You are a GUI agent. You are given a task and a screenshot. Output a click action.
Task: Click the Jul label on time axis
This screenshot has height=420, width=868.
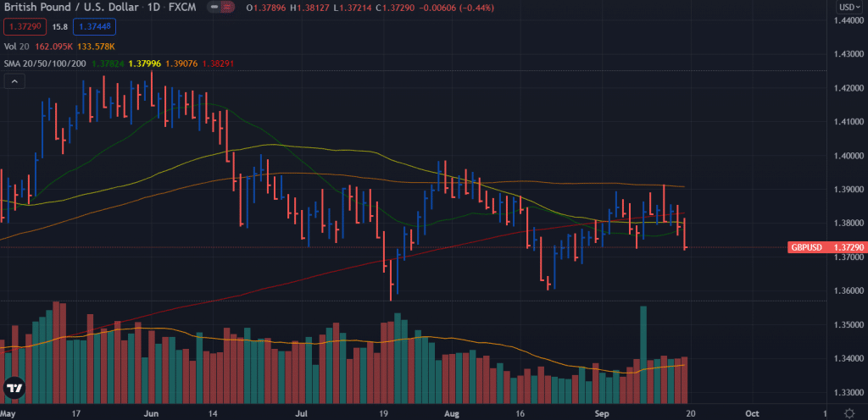[x=303, y=413]
